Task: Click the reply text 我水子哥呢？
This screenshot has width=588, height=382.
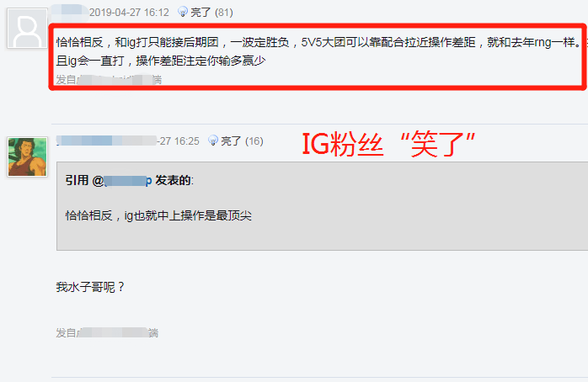Action: coord(90,287)
